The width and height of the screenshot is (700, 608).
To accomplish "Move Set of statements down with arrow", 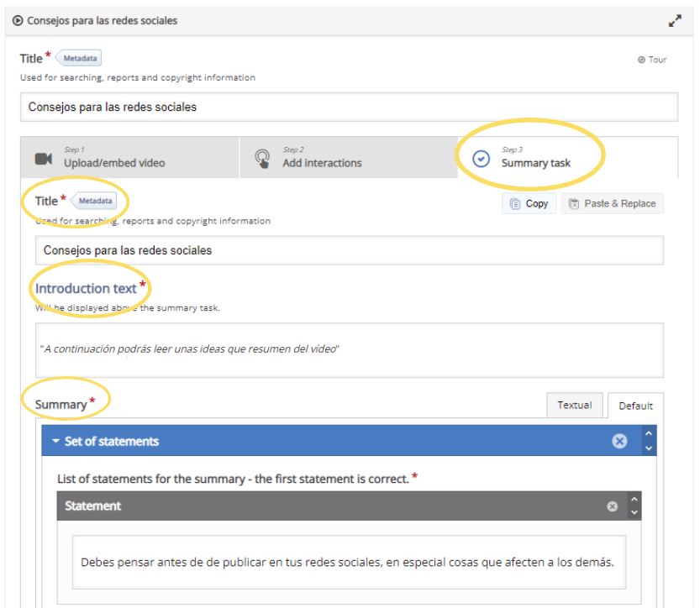I will [x=649, y=448].
